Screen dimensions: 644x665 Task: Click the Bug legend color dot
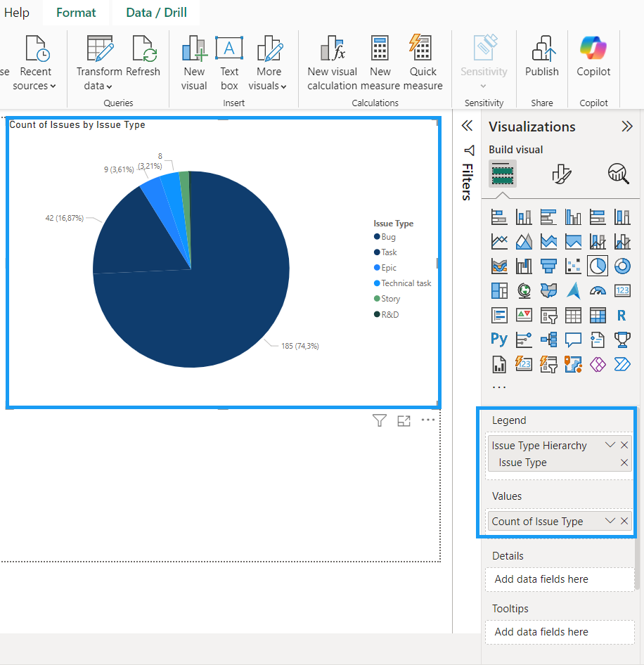pos(377,237)
